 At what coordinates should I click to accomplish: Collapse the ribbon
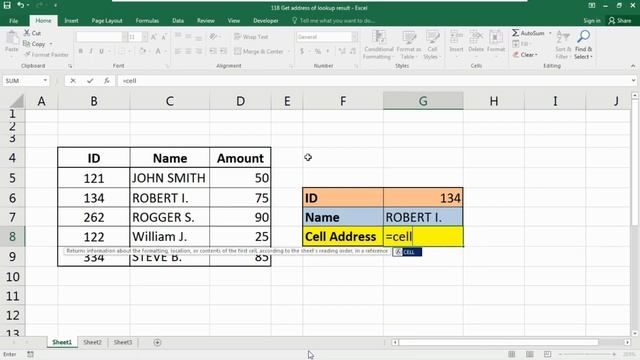633,66
